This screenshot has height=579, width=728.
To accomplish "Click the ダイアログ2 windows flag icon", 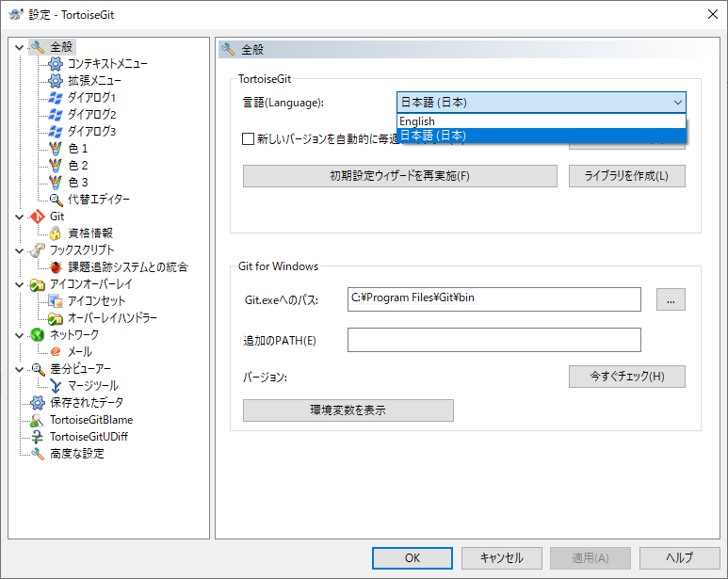I will click(56, 115).
